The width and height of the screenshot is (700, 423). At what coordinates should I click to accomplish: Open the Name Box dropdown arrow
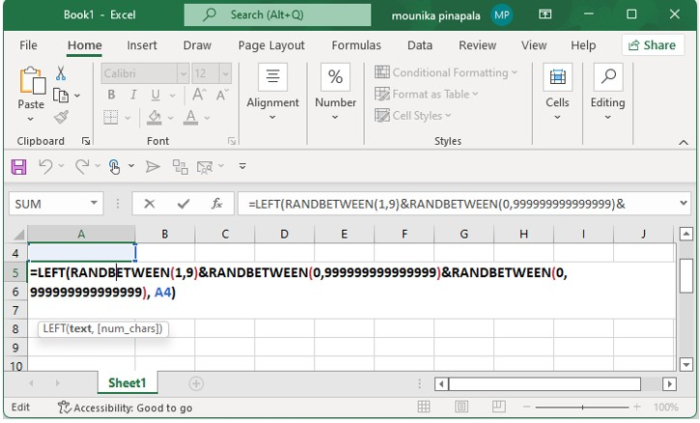click(x=94, y=203)
